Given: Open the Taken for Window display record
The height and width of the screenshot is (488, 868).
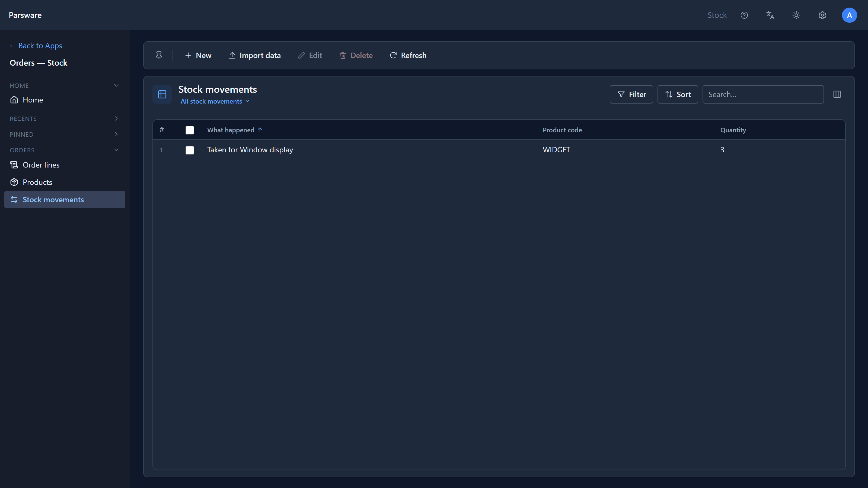Looking at the screenshot, I should click(250, 150).
